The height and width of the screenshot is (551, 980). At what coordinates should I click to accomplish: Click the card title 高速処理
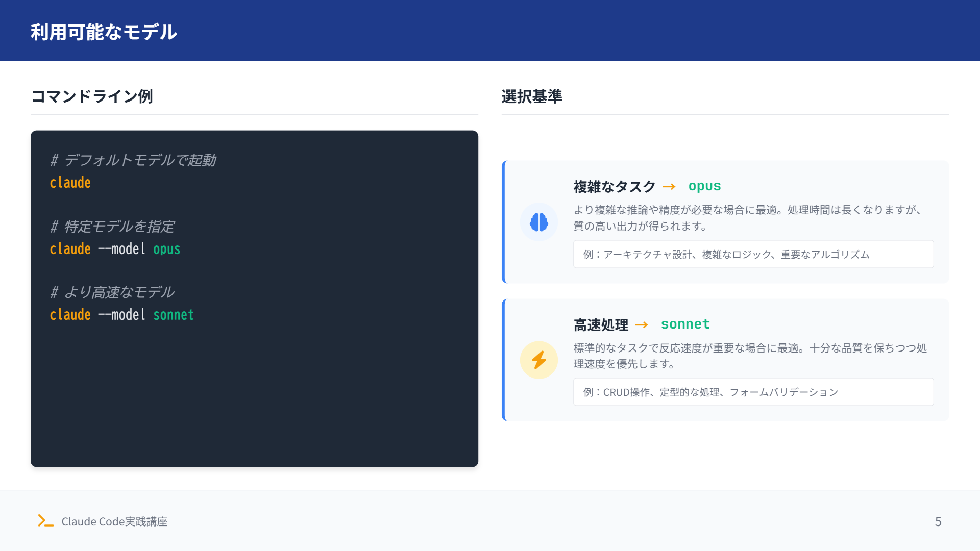[x=601, y=325]
